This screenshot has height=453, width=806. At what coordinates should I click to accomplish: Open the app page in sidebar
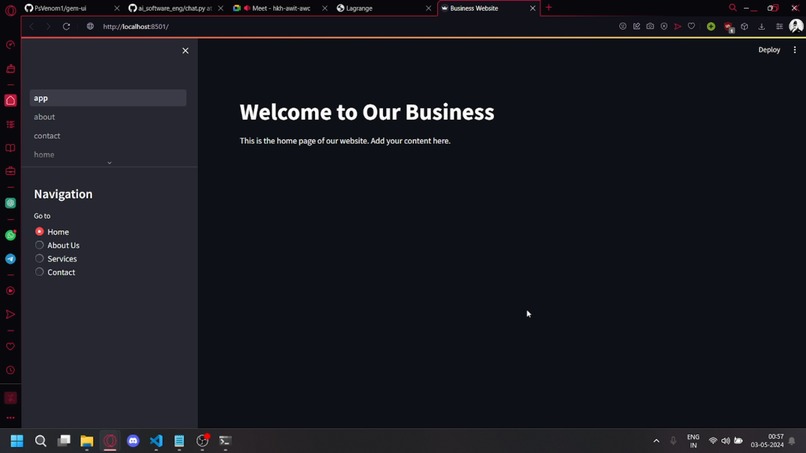pyautogui.click(x=108, y=98)
